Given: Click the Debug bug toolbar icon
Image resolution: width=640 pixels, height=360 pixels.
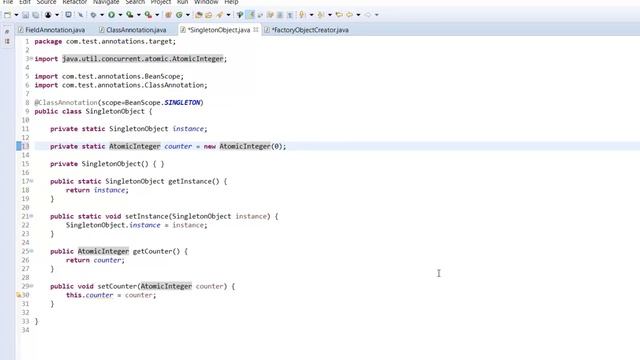Looking at the screenshot, I should (x=93, y=15).
